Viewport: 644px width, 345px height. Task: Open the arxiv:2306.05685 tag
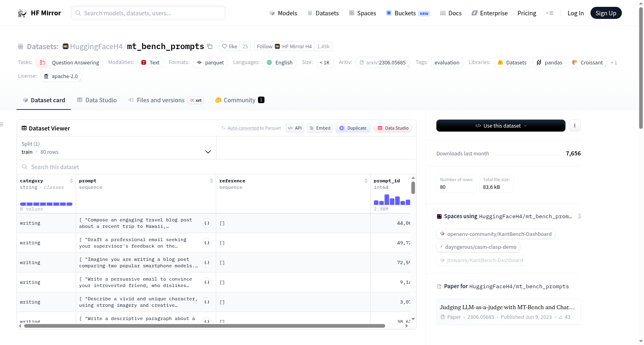pos(382,62)
